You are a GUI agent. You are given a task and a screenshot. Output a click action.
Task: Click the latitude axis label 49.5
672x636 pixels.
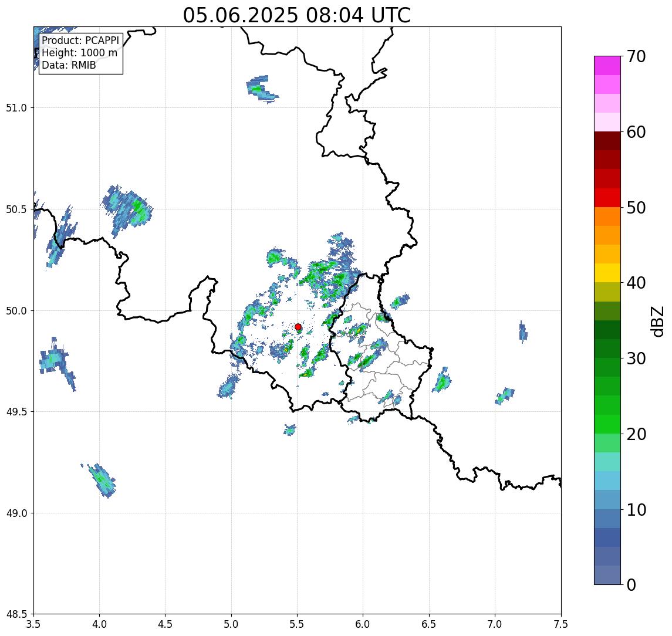16,412
